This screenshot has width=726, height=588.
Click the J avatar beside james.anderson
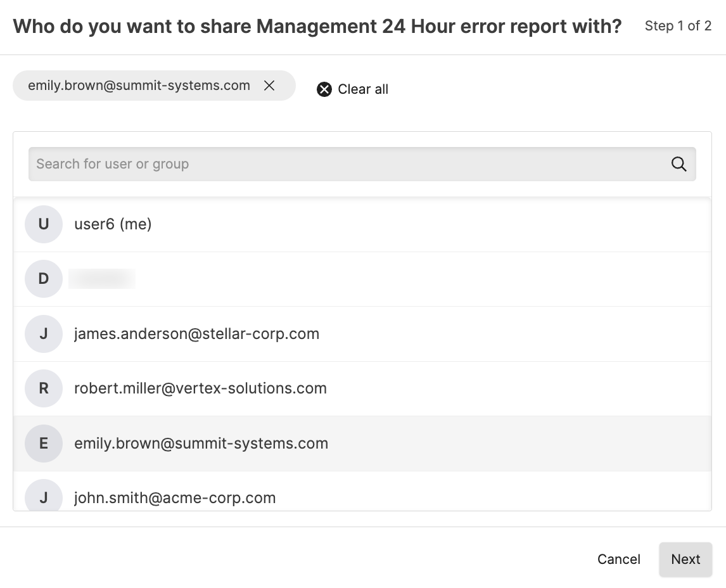tap(44, 334)
